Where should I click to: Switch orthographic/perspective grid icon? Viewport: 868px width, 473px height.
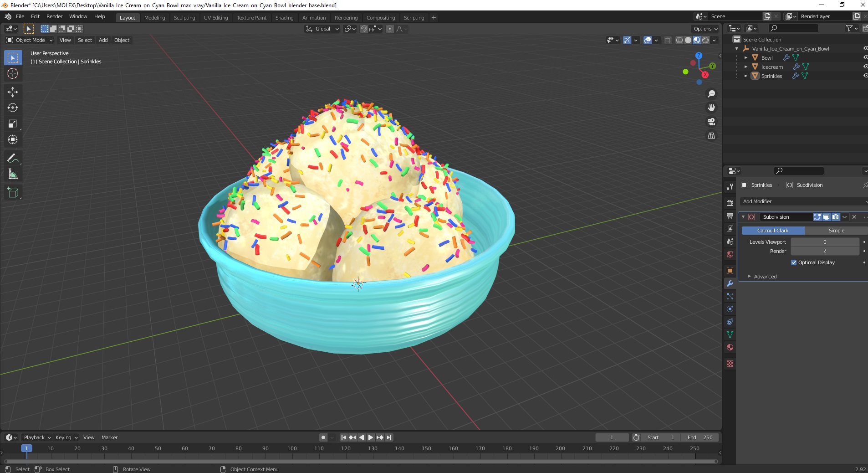pyautogui.click(x=711, y=136)
